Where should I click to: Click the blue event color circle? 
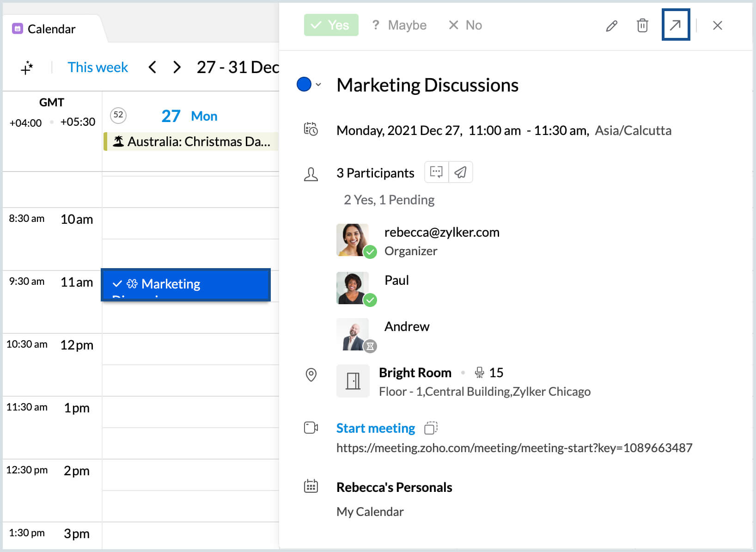pos(304,85)
